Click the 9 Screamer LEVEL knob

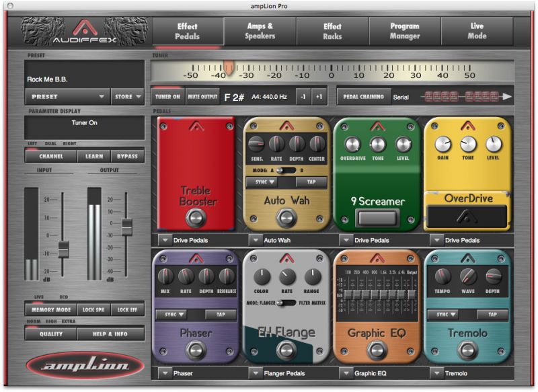(403, 145)
